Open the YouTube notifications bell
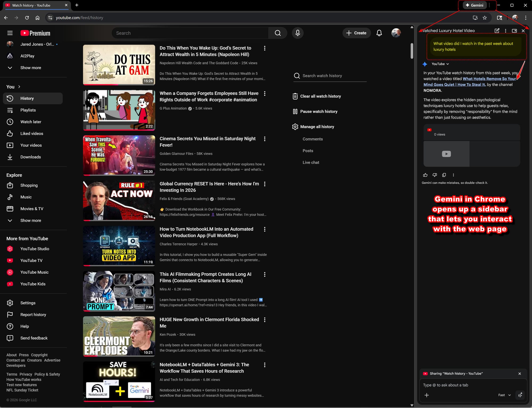This screenshot has width=532, height=408. click(379, 33)
